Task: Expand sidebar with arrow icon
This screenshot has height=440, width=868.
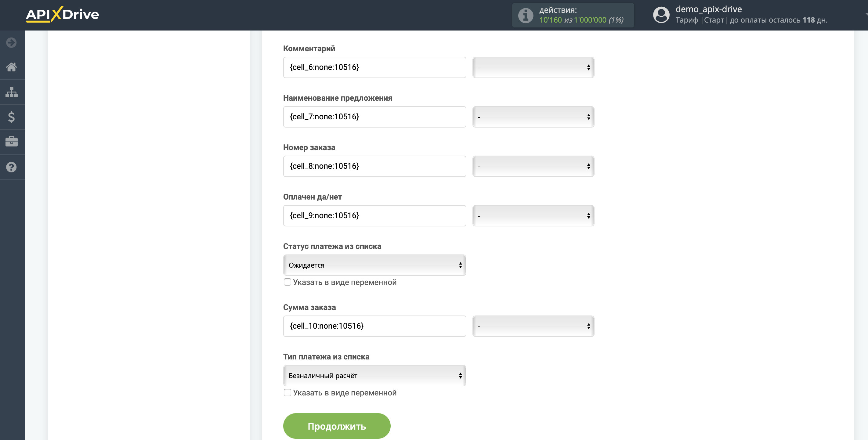Action: [12, 42]
